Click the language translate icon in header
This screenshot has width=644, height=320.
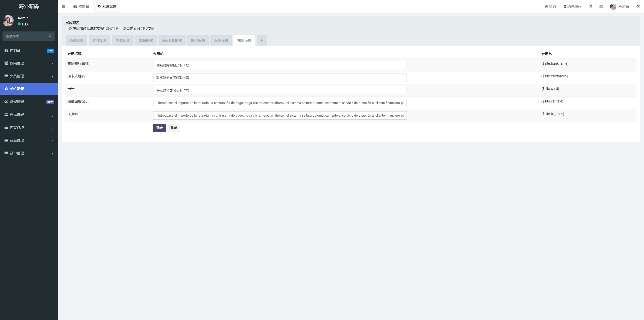590,6
